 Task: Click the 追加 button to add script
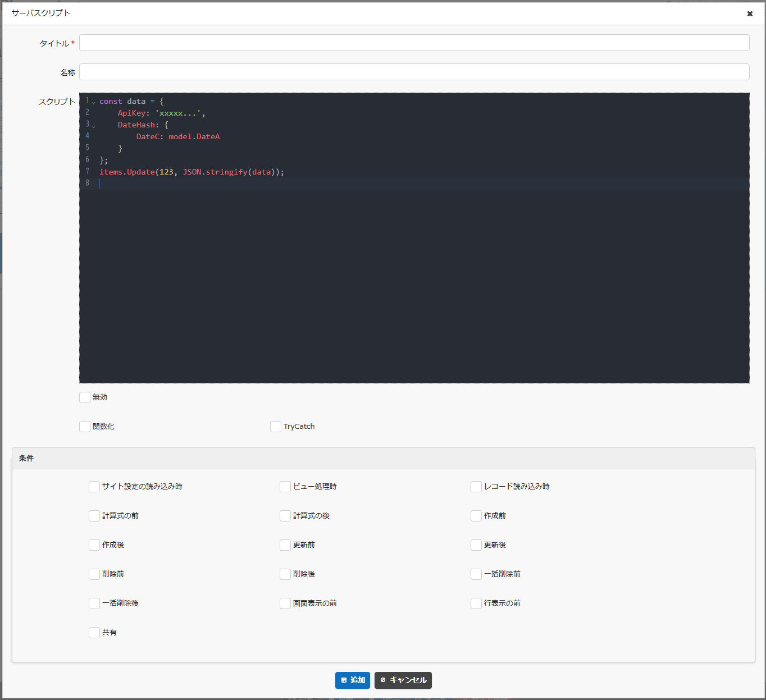(x=352, y=680)
